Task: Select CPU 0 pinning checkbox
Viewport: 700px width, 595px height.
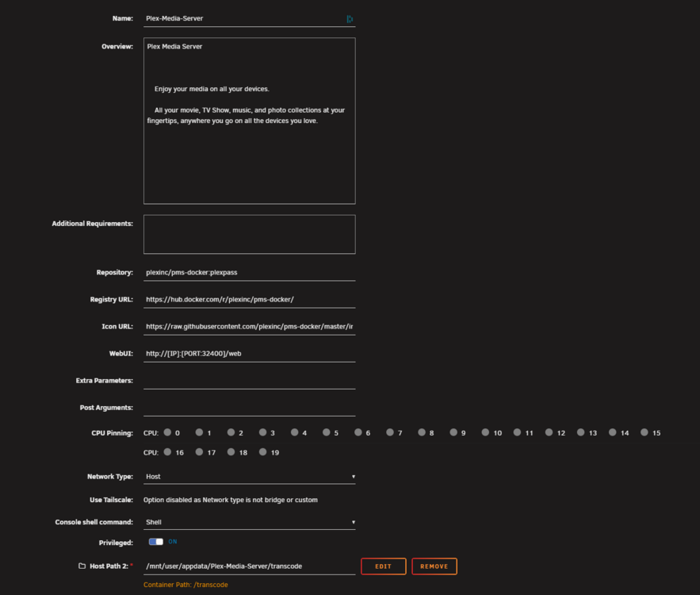Action: click(x=167, y=432)
